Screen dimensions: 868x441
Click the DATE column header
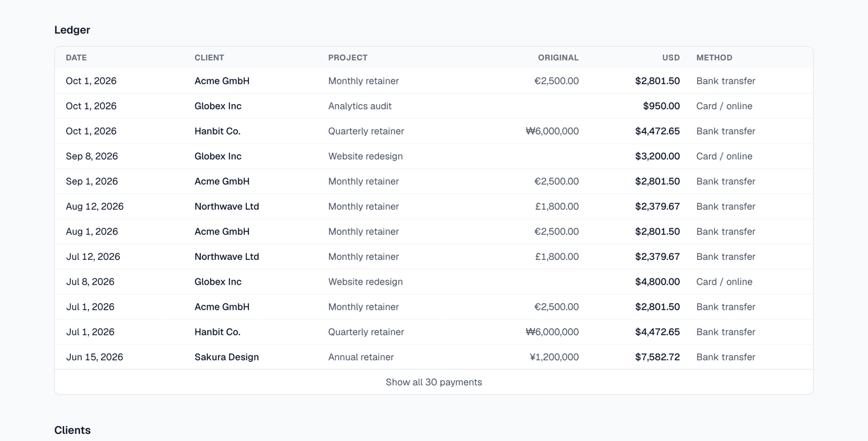point(76,57)
